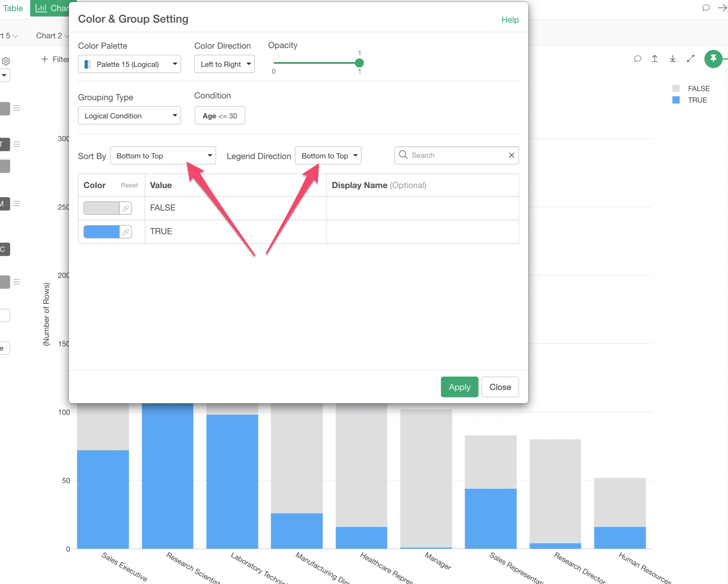The width and height of the screenshot is (728, 584).
Task: Click the Opacity slider handle
Action: click(x=359, y=63)
